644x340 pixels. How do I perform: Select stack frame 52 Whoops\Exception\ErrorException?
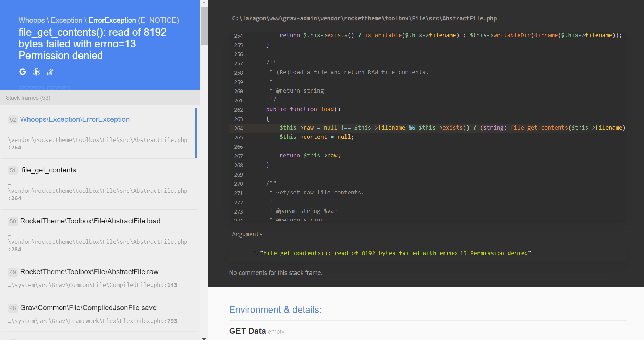point(99,133)
